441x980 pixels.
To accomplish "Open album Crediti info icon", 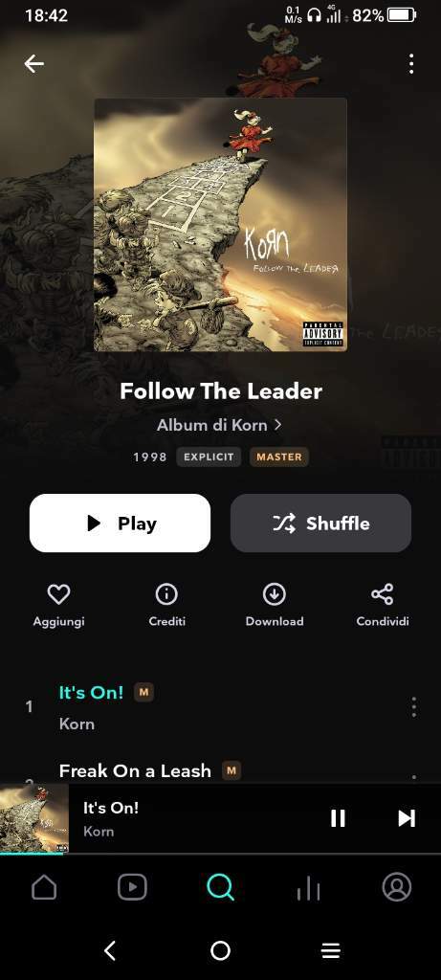I will coord(166,593).
